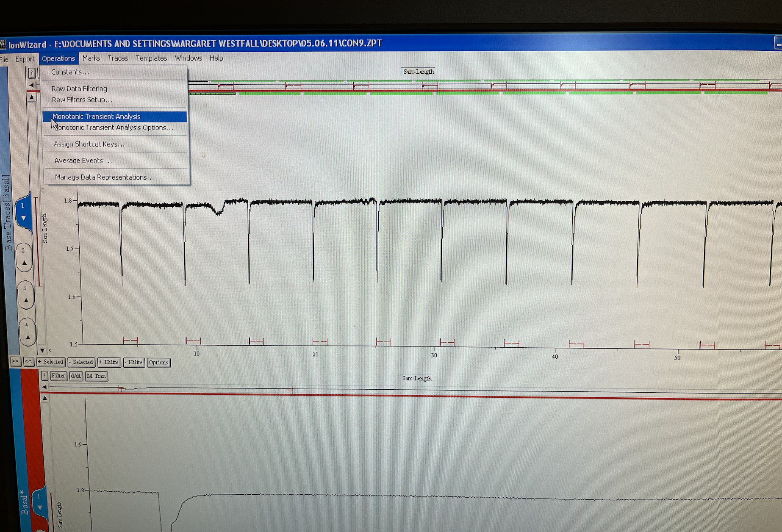
Task: Open the Marks menu
Action: [91, 58]
